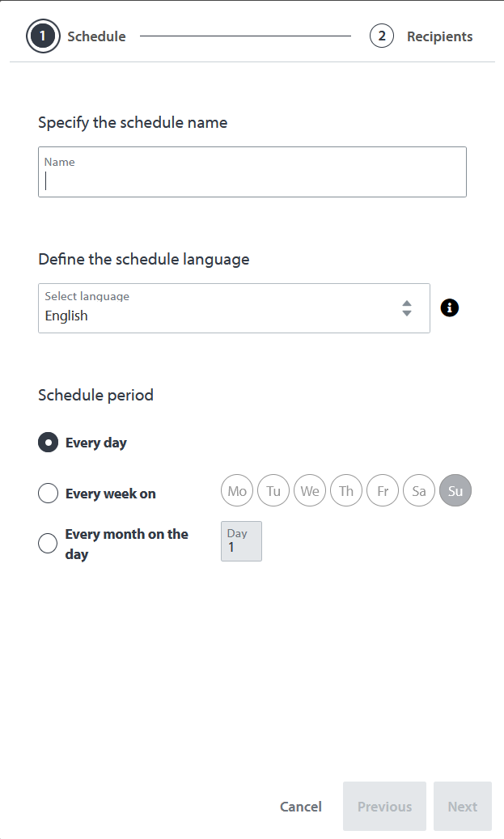Toggle the Sunday day button
This screenshot has width=504, height=839.
pyautogui.click(x=455, y=491)
